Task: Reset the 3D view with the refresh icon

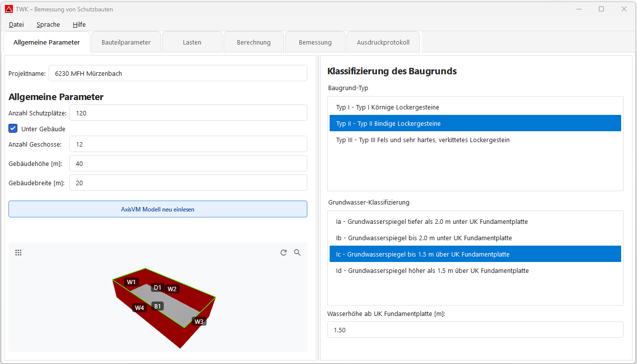Action: click(284, 253)
